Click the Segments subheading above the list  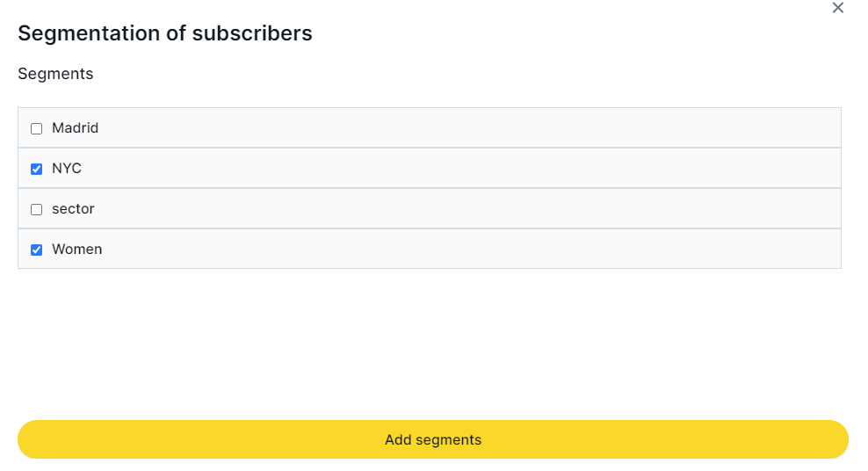[x=55, y=74]
